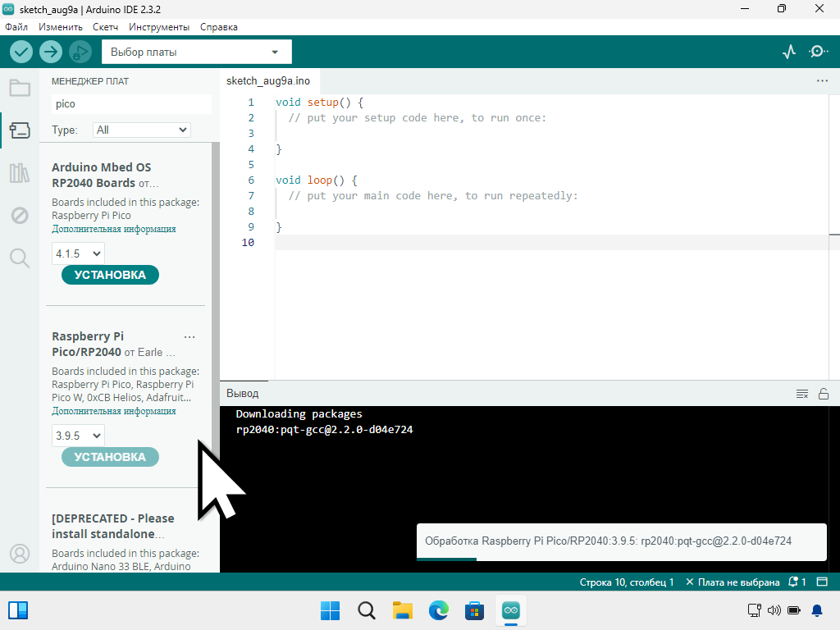Open version 4.1.5 dropdown for Mbed OS boards
This screenshot has width=840, height=630.
point(78,253)
